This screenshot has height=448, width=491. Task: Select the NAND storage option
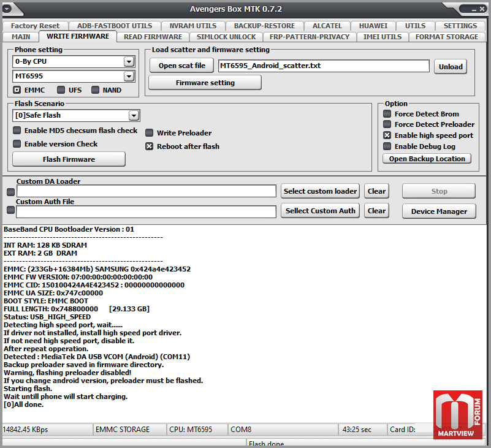[95, 90]
